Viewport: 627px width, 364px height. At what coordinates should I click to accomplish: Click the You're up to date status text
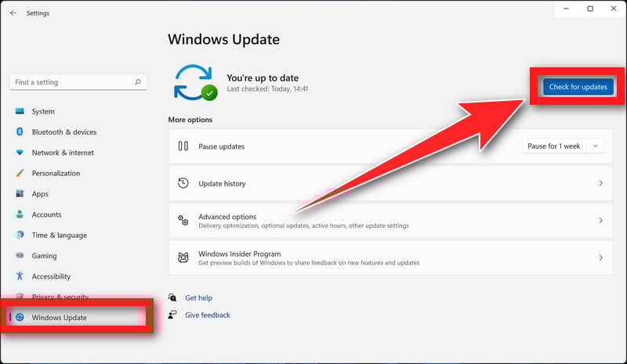point(263,78)
